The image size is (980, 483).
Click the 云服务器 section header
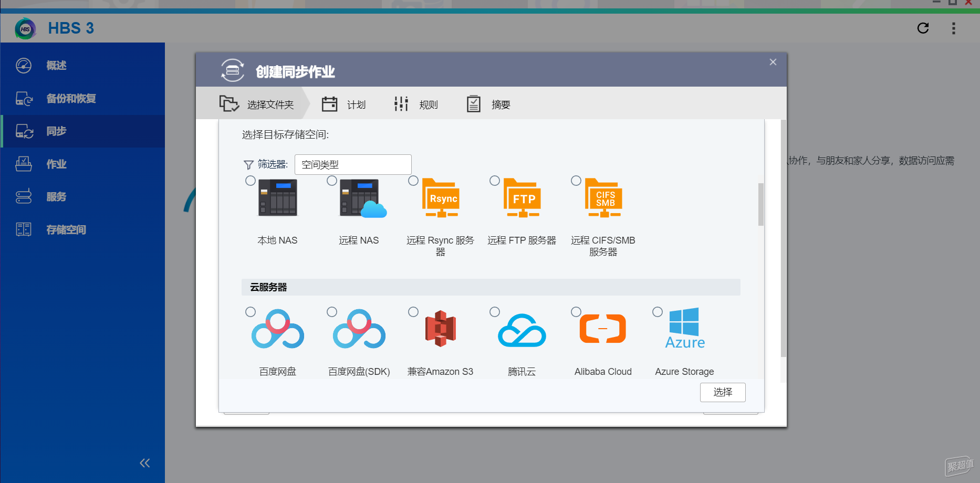(491, 287)
